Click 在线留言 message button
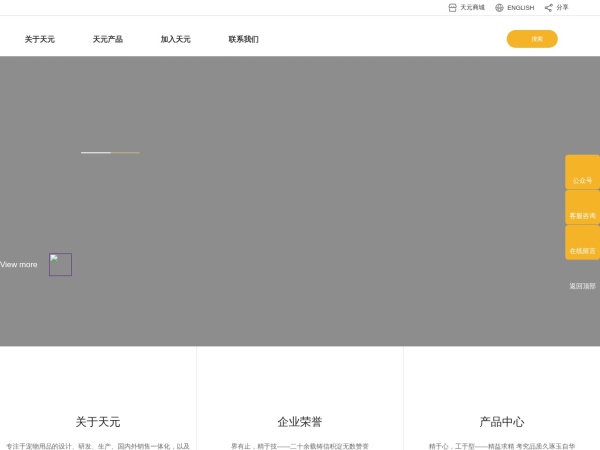 coord(582,242)
